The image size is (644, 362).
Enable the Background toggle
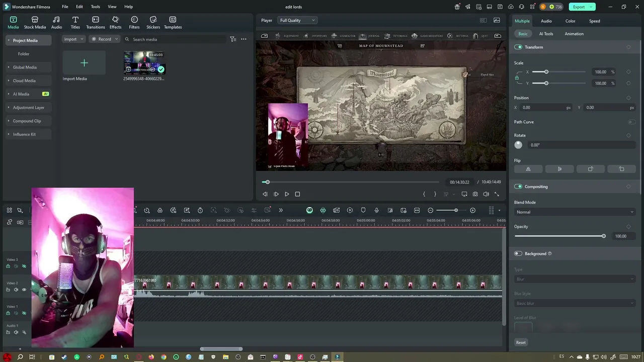tap(518, 253)
